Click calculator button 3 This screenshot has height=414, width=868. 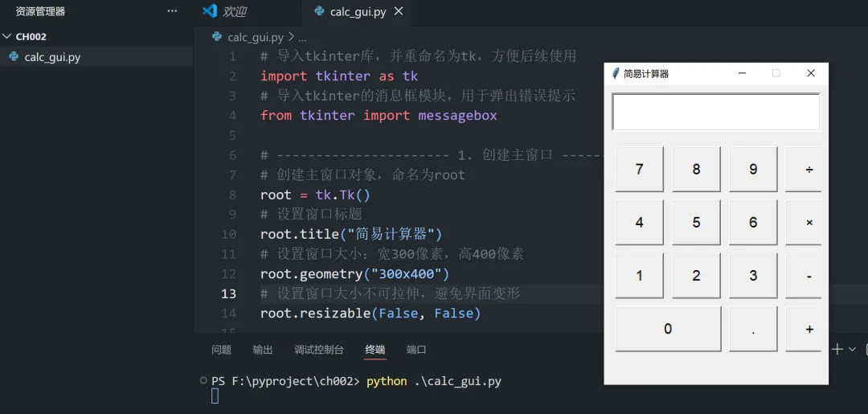pyautogui.click(x=753, y=276)
